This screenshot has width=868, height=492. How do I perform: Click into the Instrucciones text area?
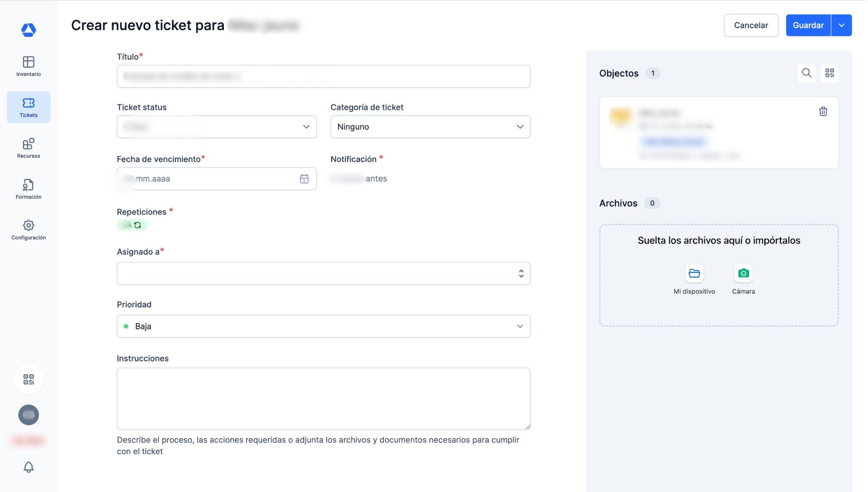[323, 398]
